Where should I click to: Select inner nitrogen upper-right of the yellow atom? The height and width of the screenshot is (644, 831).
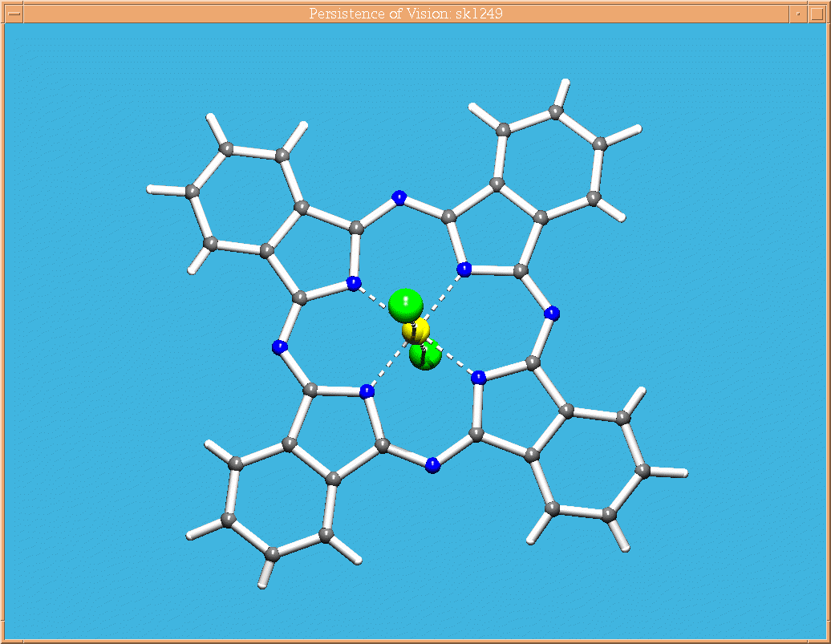point(464,269)
